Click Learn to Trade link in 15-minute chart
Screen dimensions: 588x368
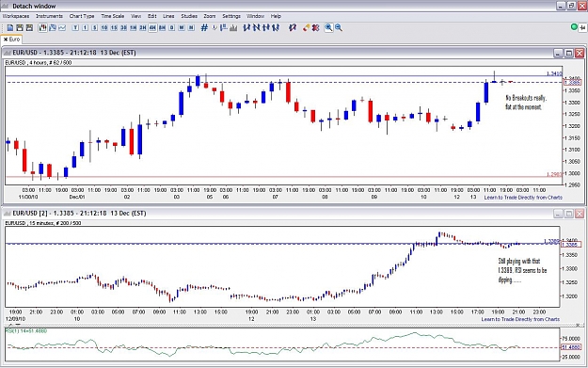tap(520, 319)
